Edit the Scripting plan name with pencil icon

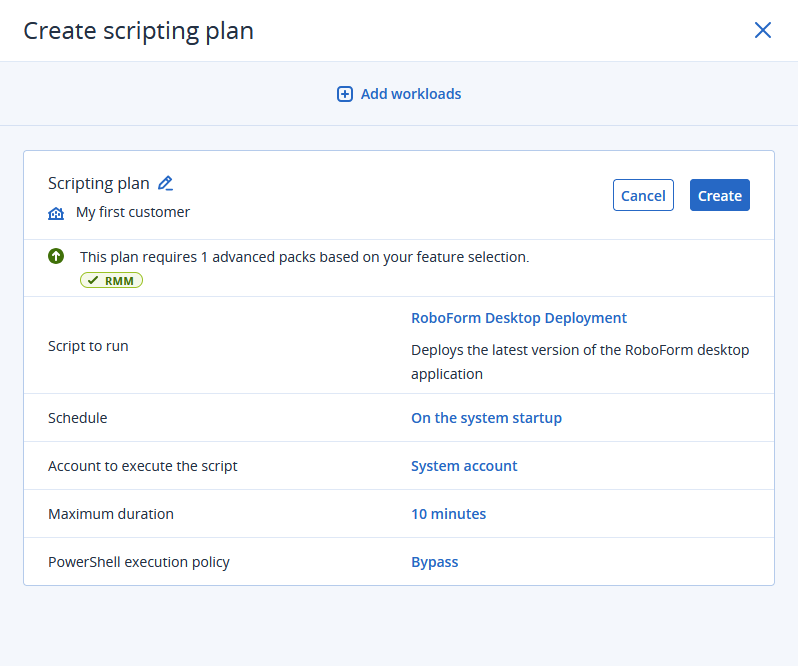tap(165, 183)
